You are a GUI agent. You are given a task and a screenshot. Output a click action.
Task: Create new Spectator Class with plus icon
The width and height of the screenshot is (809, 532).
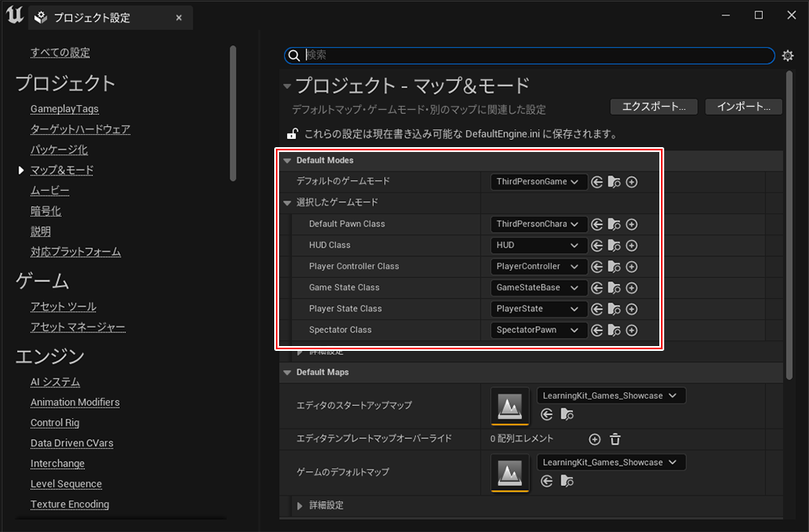click(632, 330)
